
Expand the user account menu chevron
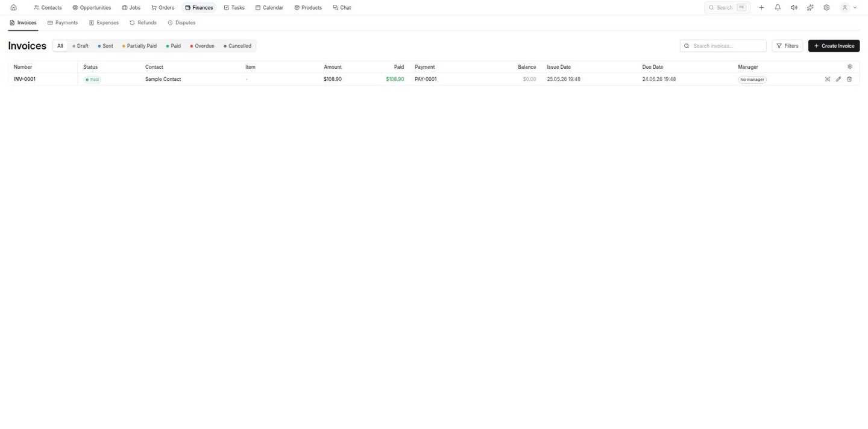click(855, 8)
